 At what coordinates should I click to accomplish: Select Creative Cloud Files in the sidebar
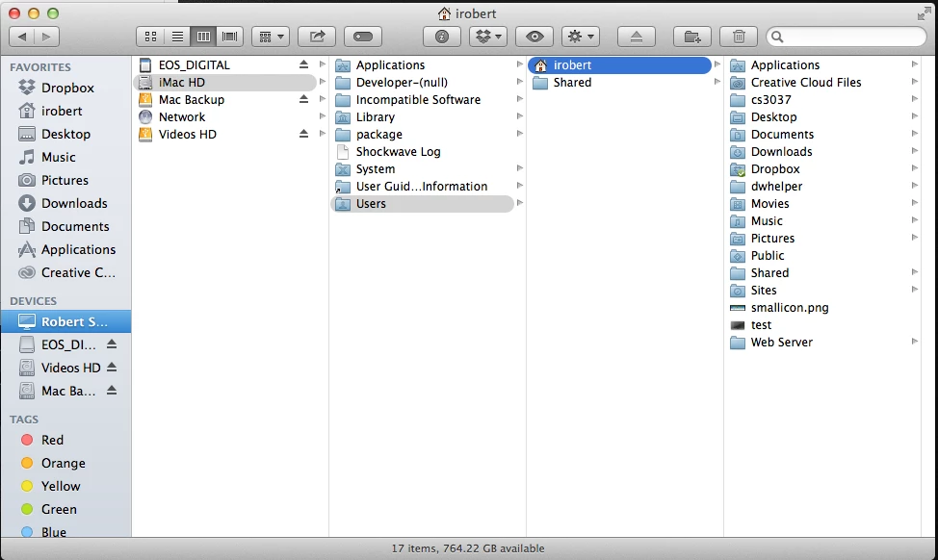click(x=67, y=272)
